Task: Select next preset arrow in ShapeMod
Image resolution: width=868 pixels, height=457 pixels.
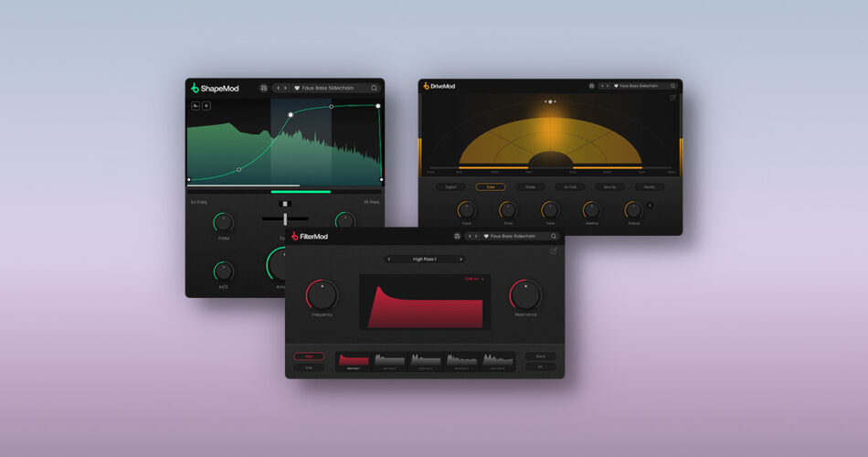Action: [285, 88]
